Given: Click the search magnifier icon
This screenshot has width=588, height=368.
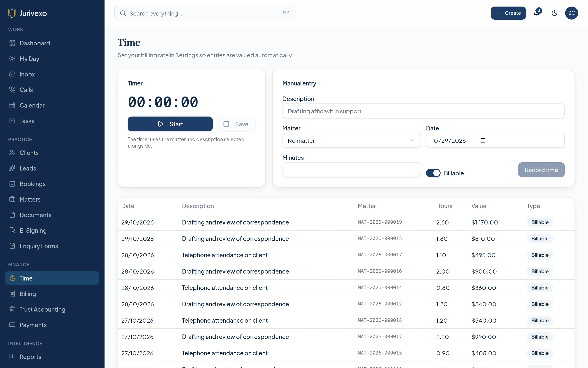Looking at the screenshot, I should [123, 13].
